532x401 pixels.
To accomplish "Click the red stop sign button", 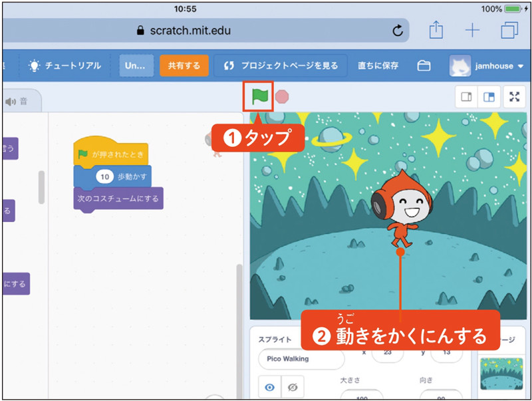I will pos(281,96).
